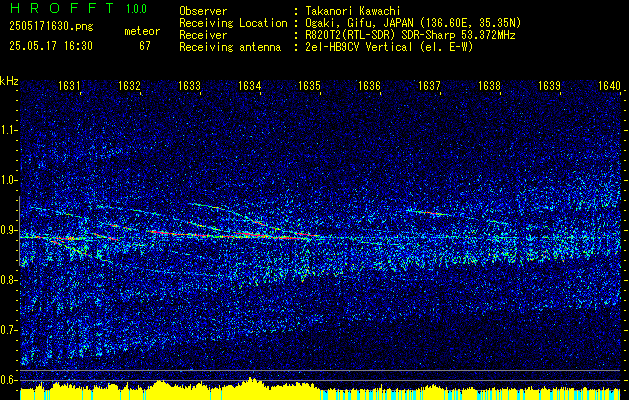Viewport: 629px width, 400px height.
Task: Click antenna text 2el-HB9CV Vertical
Action: click(359, 47)
